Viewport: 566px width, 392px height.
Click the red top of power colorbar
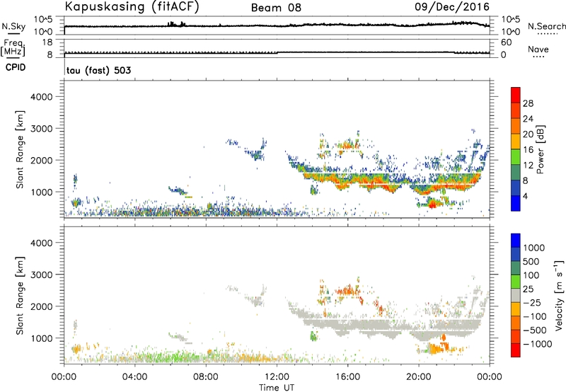pyautogui.click(x=516, y=95)
